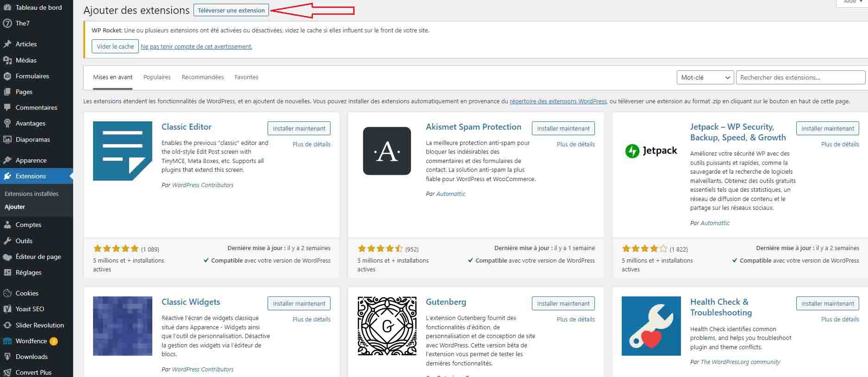Focus the Rechercher des extensions search field
The width and height of the screenshot is (868, 377).
pyautogui.click(x=800, y=77)
